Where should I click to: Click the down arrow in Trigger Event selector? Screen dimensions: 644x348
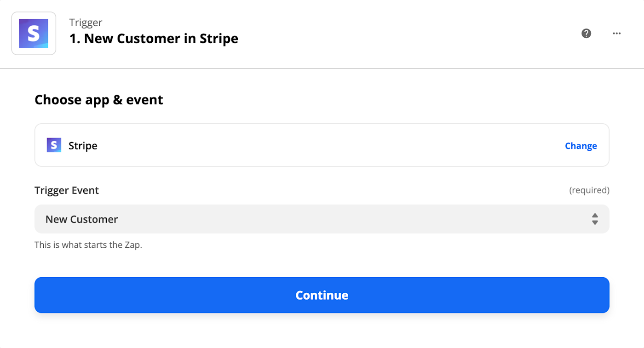(595, 222)
